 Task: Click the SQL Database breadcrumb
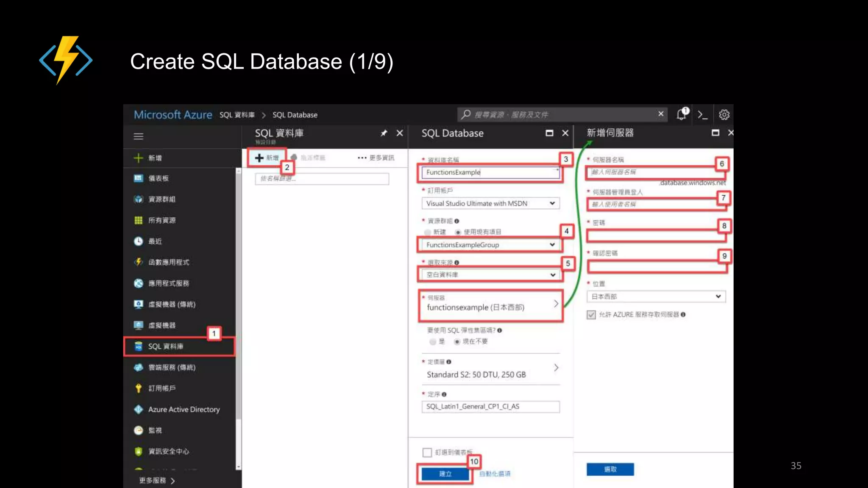coord(295,115)
